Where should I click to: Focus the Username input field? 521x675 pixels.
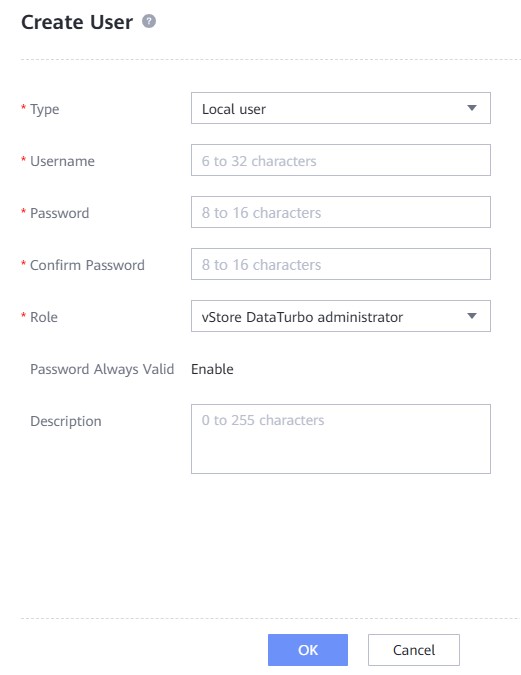pos(341,160)
